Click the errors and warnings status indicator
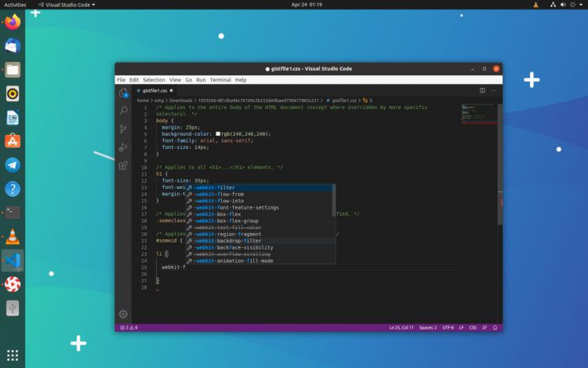The width and height of the screenshot is (588, 368). [x=129, y=327]
